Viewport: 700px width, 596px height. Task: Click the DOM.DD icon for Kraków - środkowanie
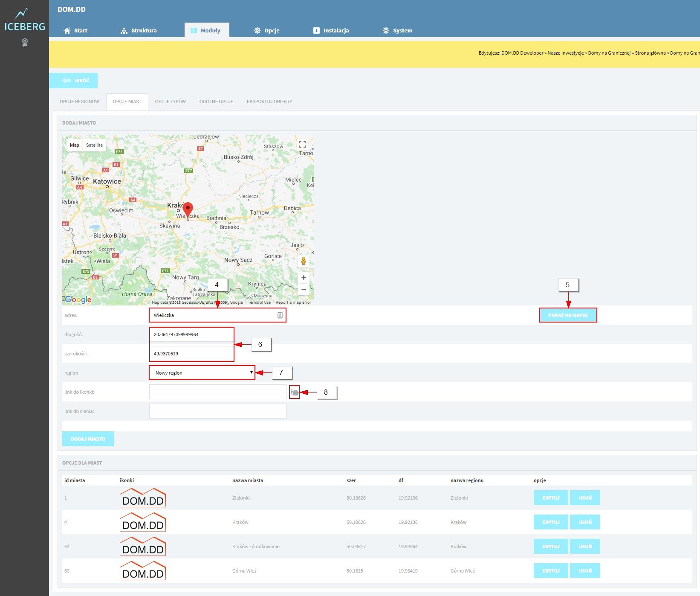tap(143, 547)
